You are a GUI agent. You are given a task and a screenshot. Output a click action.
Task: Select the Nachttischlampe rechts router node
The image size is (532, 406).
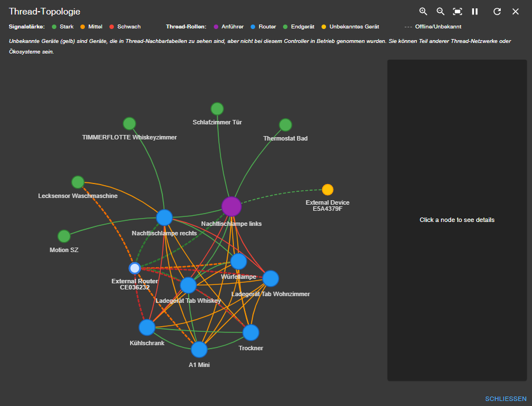point(165,217)
